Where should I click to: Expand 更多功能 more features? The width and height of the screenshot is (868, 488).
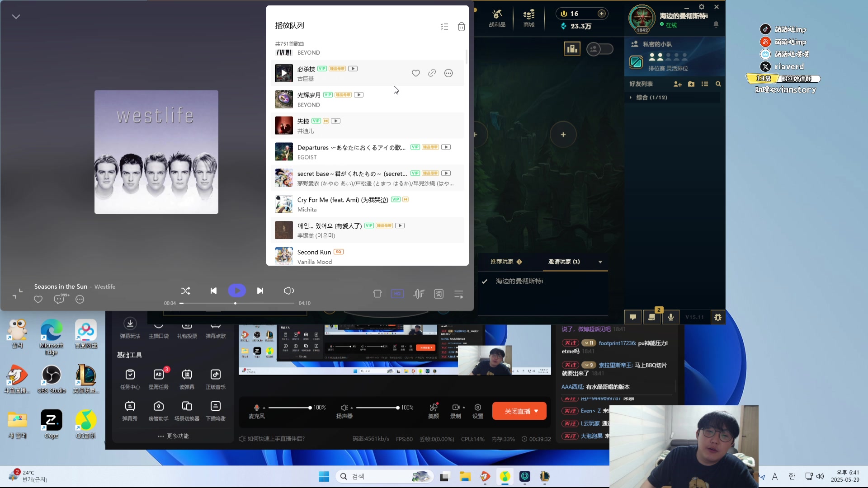click(173, 436)
